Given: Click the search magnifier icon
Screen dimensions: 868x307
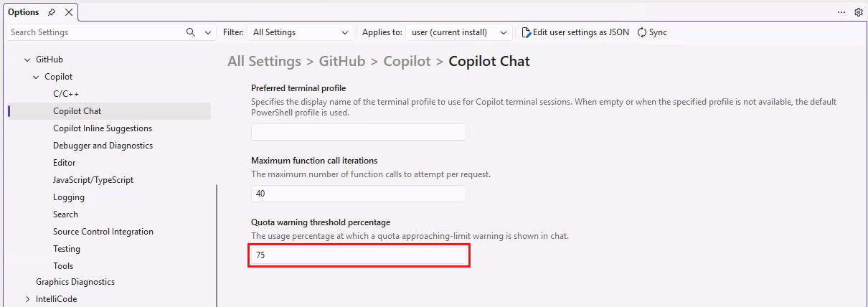Looking at the screenshot, I should tap(190, 32).
